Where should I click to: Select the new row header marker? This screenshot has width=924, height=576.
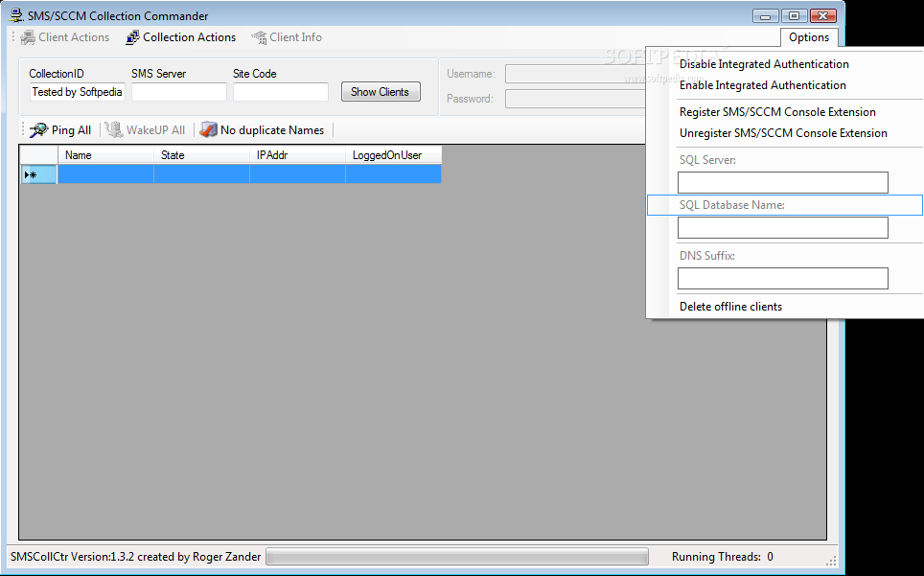[38, 174]
